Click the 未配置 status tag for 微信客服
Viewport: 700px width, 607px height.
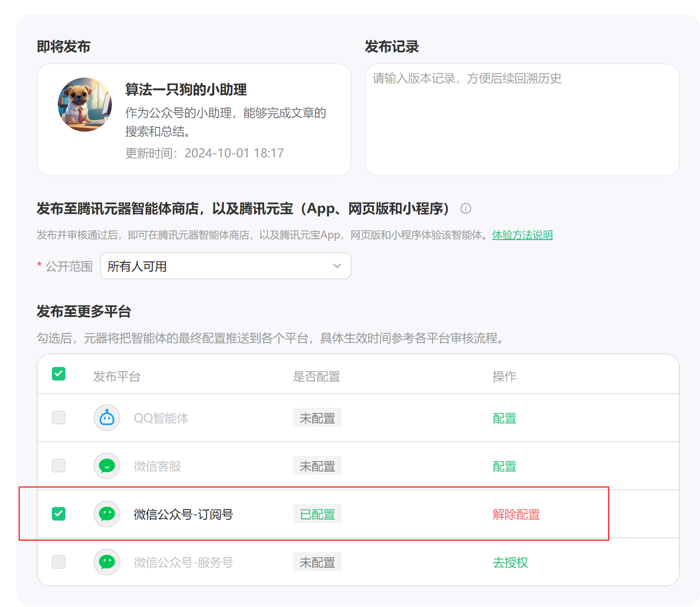pos(317,466)
